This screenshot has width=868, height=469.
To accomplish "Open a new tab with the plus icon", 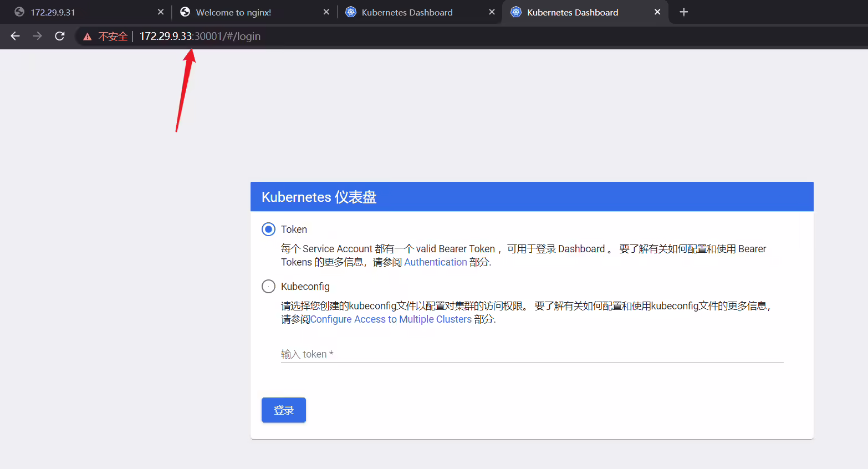I will click(x=683, y=12).
